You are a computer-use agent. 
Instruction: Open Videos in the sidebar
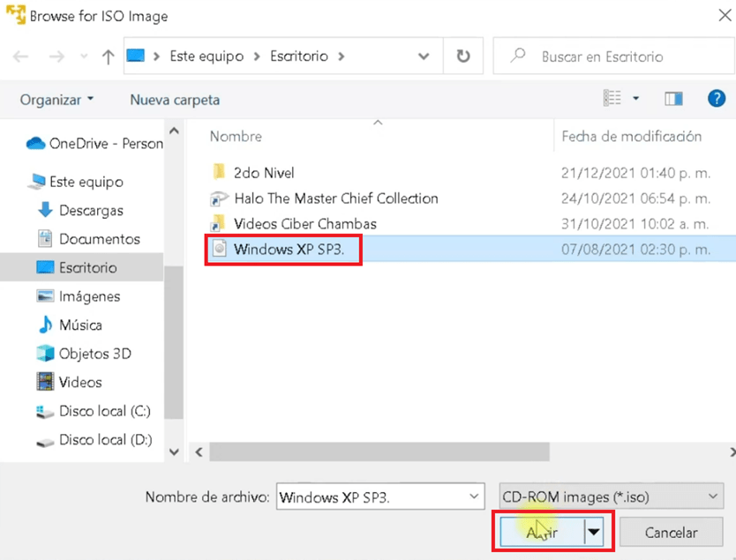point(69,382)
